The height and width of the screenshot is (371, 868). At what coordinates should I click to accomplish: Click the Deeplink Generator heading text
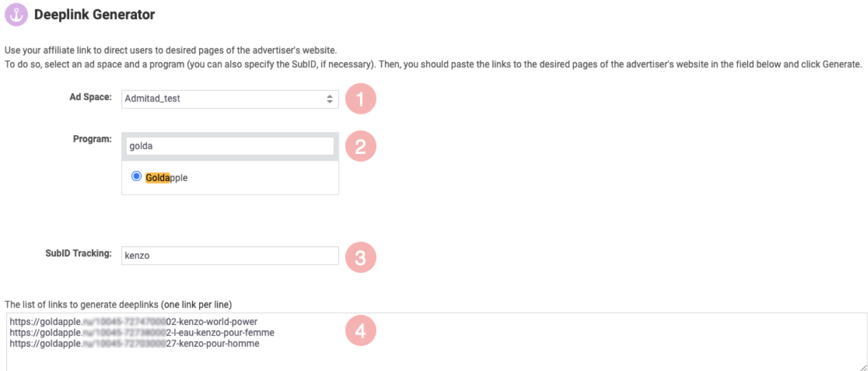click(95, 14)
